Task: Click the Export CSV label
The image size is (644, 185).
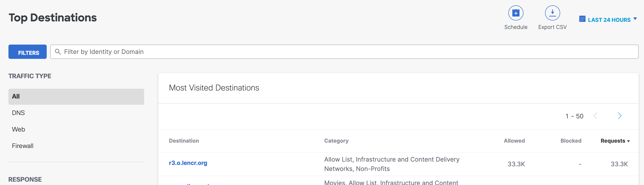Action: click(552, 27)
